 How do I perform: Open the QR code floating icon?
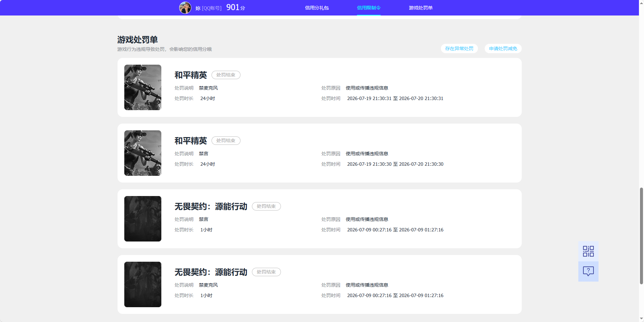pos(588,251)
